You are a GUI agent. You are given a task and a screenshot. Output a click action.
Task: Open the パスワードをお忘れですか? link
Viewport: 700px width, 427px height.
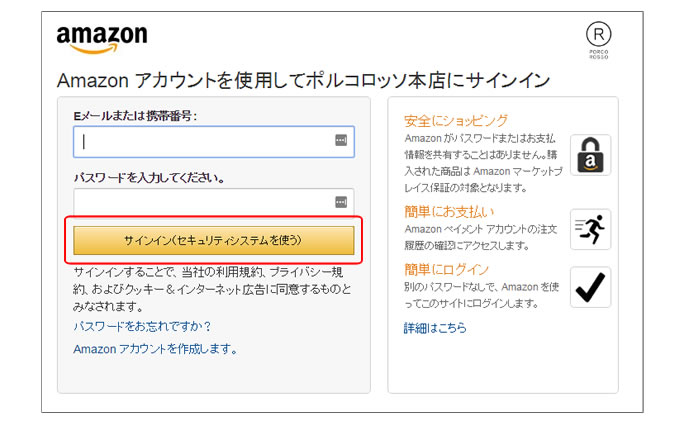pos(142,326)
